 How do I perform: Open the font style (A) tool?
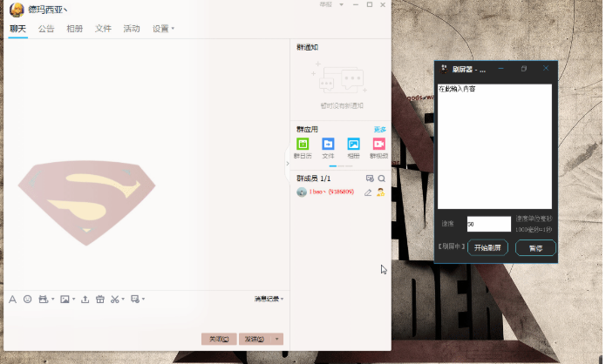coord(12,300)
